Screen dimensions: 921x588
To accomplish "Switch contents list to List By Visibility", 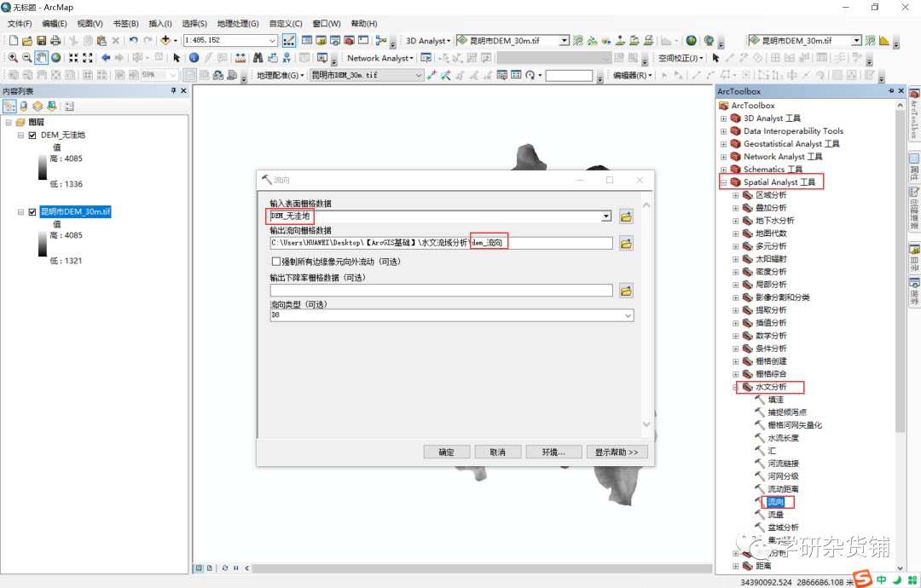I will [38, 107].
